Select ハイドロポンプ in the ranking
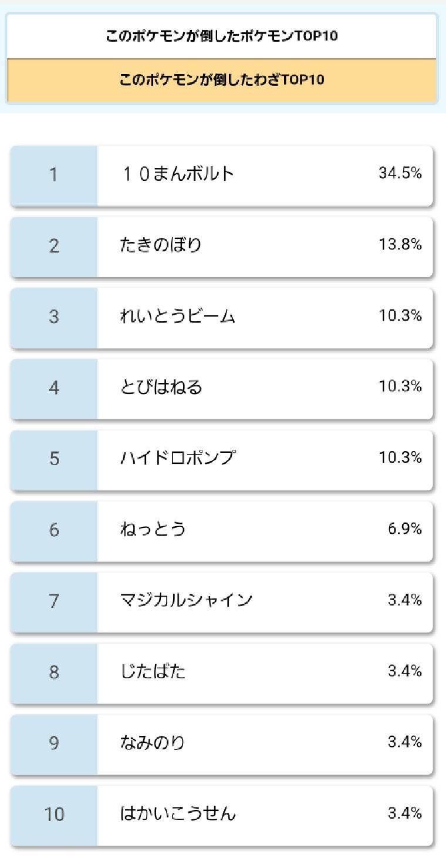The height and width of the screenshot is (868, 446). tap(221, 460)
